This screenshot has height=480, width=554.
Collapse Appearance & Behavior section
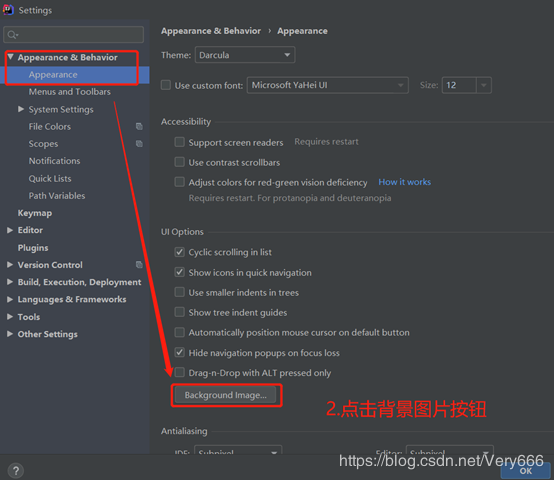(11, 57)
